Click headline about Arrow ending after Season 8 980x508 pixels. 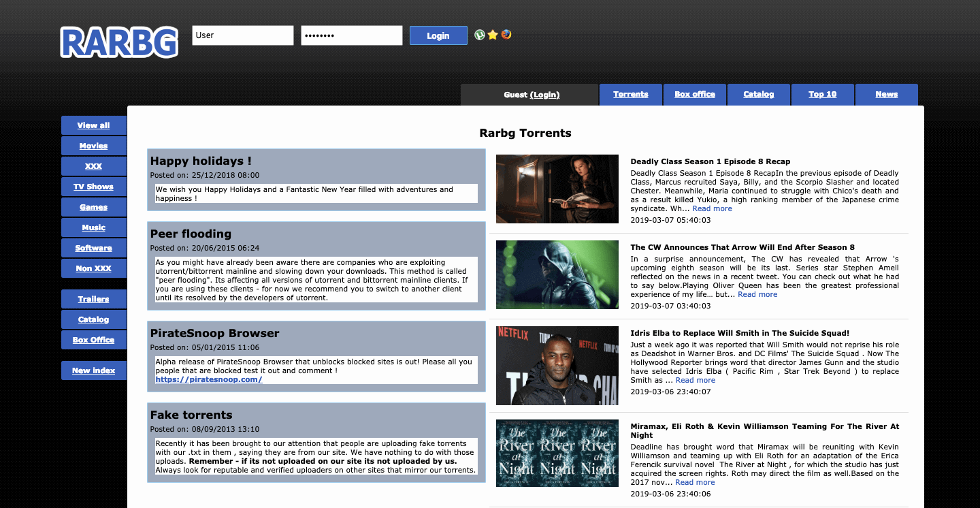tap(742, 247)
